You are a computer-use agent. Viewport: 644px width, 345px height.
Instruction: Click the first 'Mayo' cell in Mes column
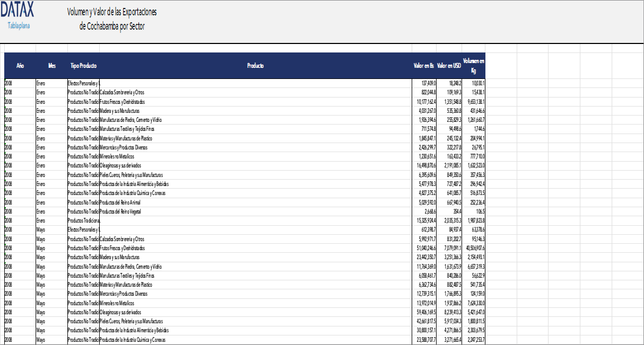click(x=51, y=229)
